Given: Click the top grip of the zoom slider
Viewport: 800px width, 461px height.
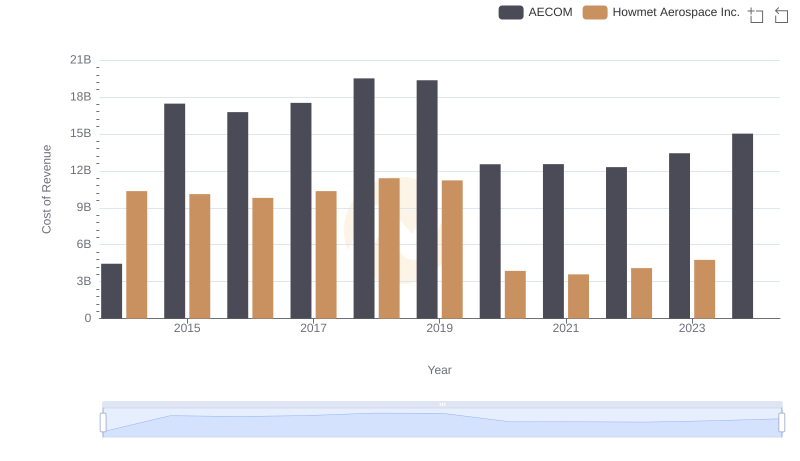Looking at the screenshot, I should click(x=442, y=404).
